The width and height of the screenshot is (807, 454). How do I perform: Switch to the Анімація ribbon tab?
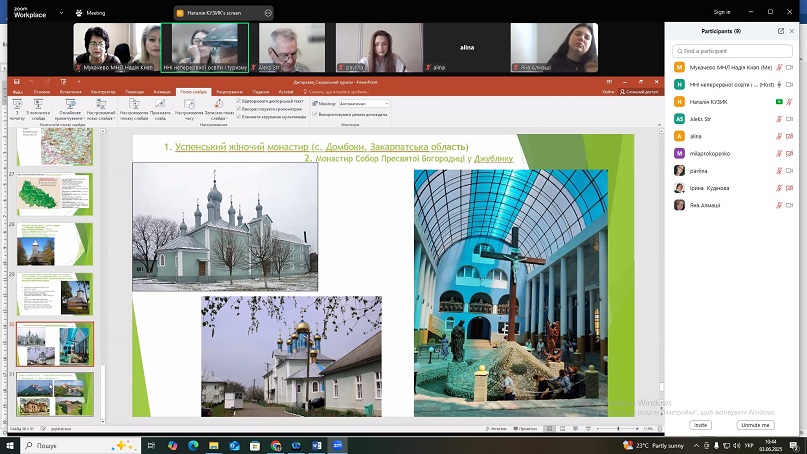point(162,92)
